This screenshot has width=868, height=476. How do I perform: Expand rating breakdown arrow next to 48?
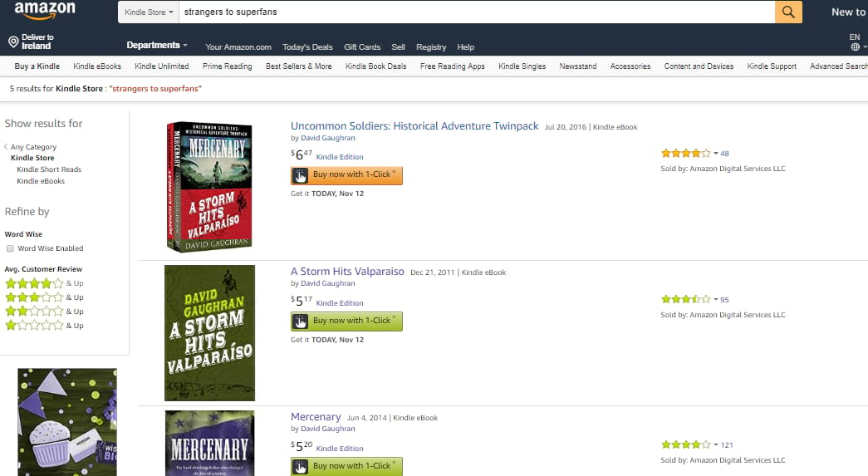pyautogui.click(x=716, y=154)
